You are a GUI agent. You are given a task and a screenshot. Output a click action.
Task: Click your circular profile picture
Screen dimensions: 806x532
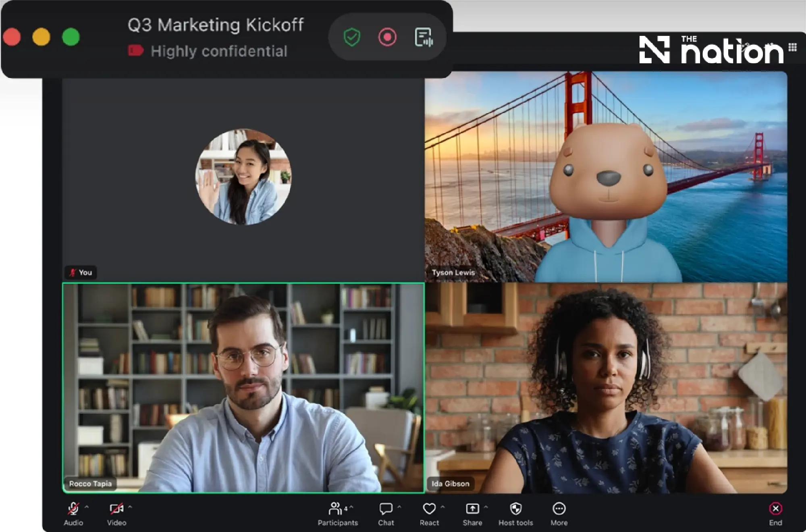[243, 177]
